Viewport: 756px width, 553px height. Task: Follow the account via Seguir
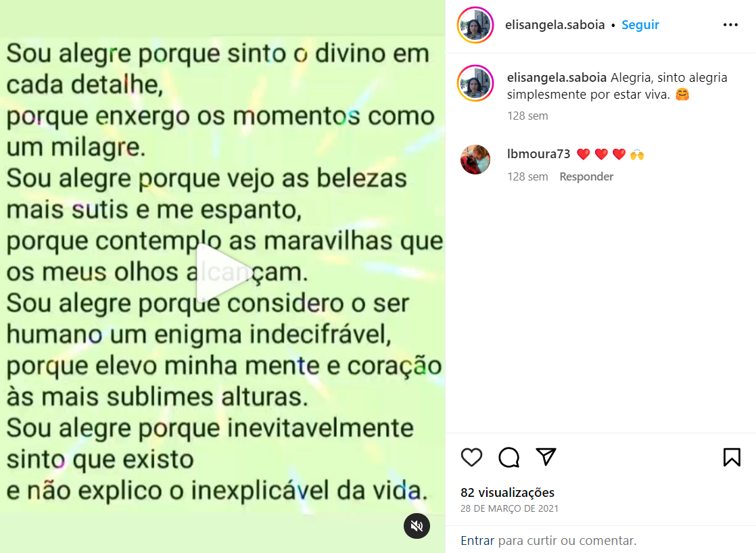640,24
